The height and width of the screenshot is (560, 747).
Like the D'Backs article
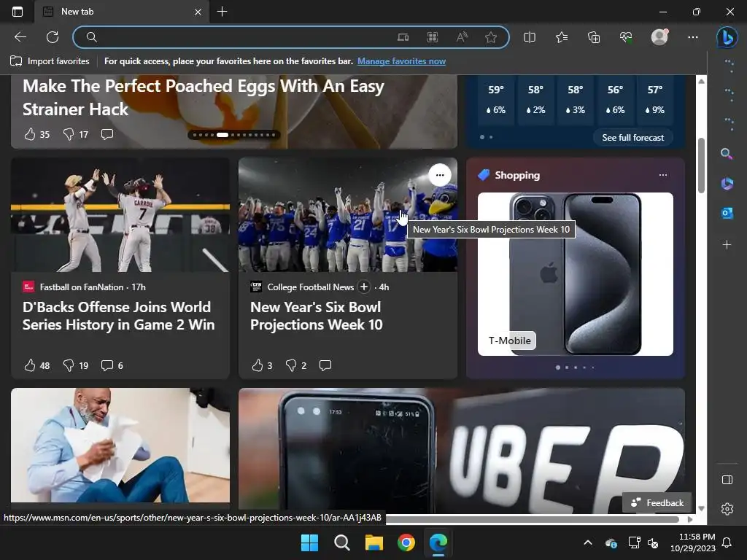point(29,365)
